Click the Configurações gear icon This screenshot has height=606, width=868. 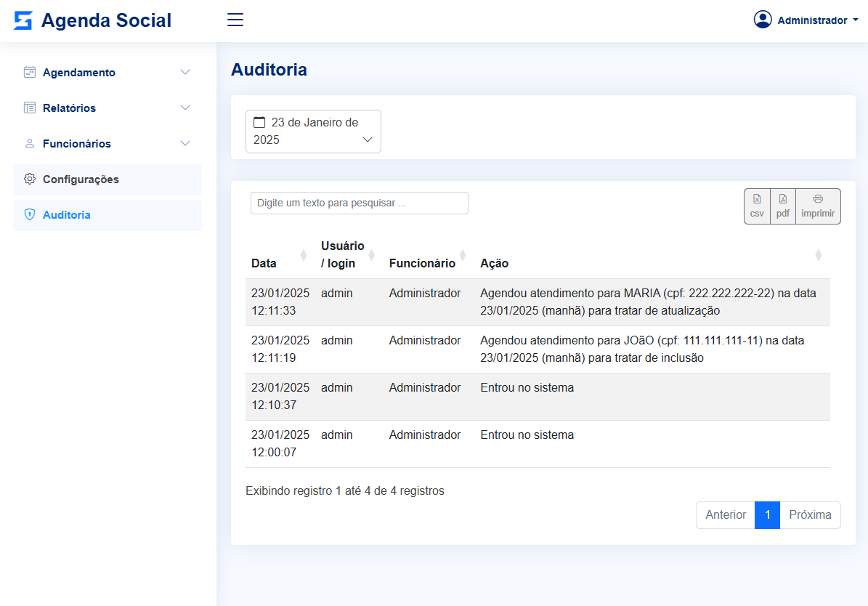tap(30, 179)
